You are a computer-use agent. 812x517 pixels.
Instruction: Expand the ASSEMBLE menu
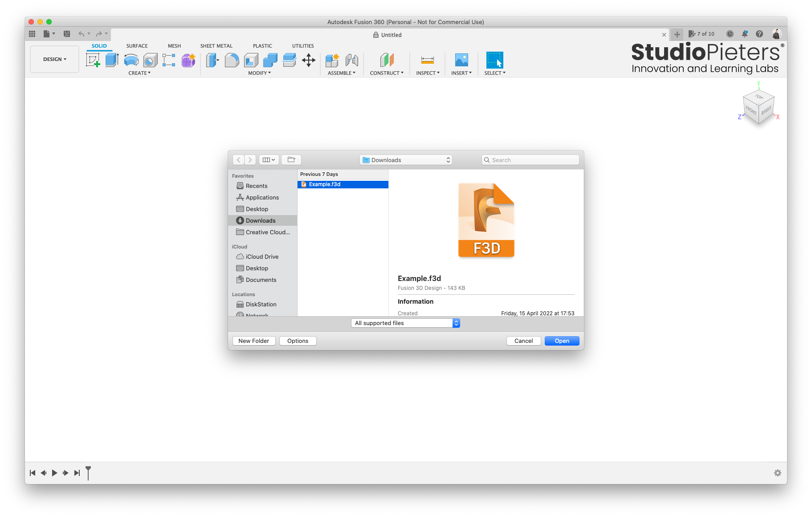coord(342,73)
